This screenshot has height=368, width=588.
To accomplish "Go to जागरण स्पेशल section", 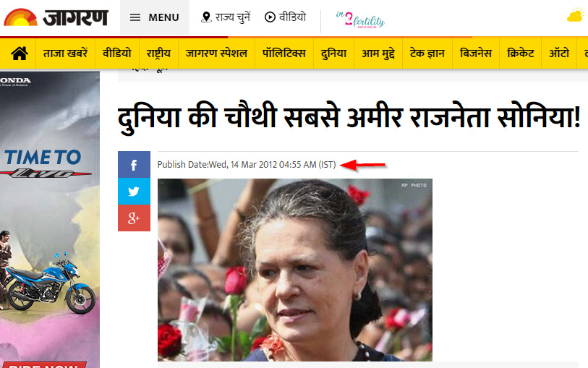I will click(x=216, y=54).
